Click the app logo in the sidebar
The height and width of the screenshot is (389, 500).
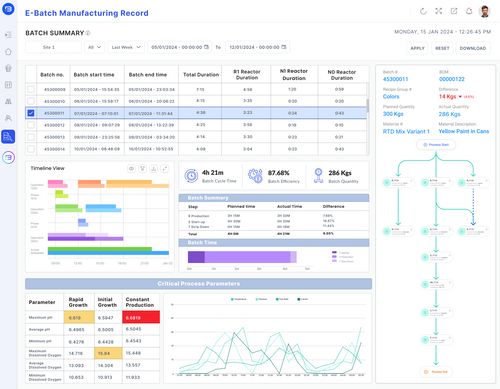8,9
